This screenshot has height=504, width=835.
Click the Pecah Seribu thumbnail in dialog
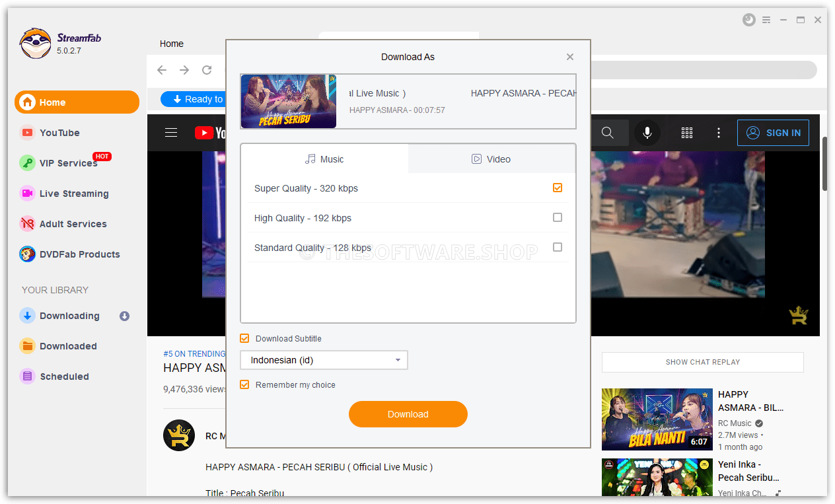click(x=289, y=101)
